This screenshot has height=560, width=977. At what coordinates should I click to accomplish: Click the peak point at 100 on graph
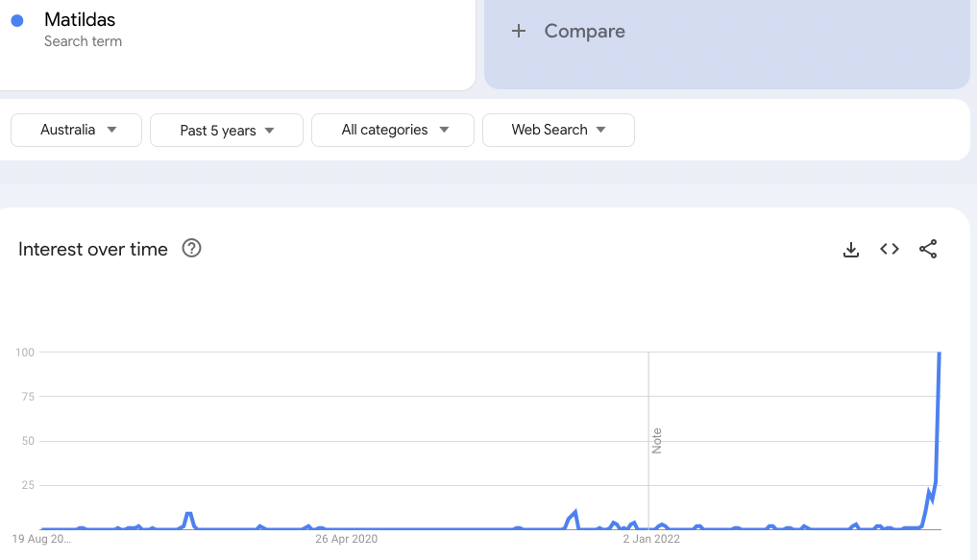939,353
